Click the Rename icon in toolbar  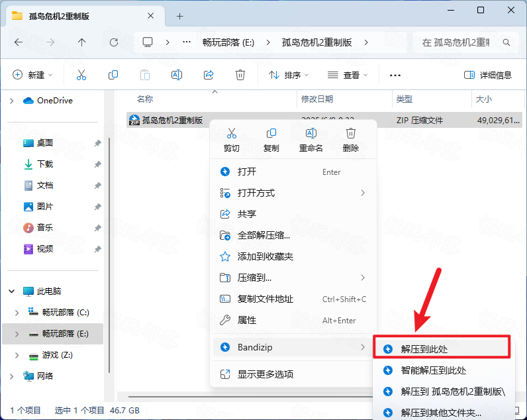177,75
